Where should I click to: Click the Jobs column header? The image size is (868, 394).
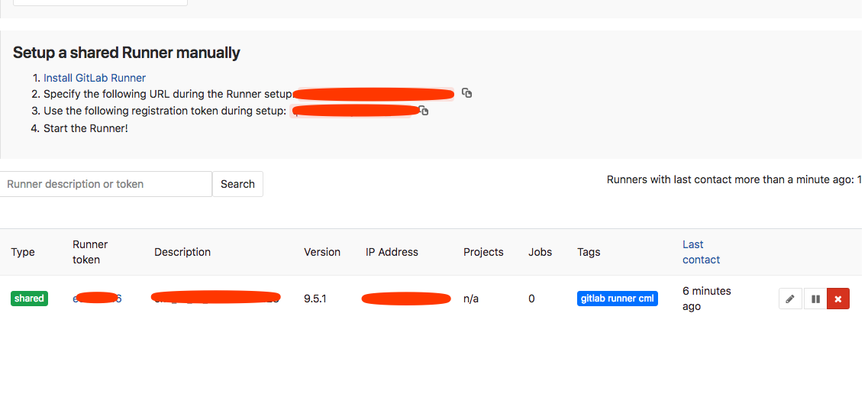(540, 252)
